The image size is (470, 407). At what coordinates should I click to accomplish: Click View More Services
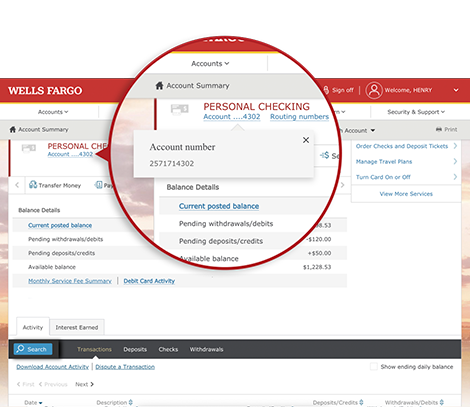click(406, 194)
